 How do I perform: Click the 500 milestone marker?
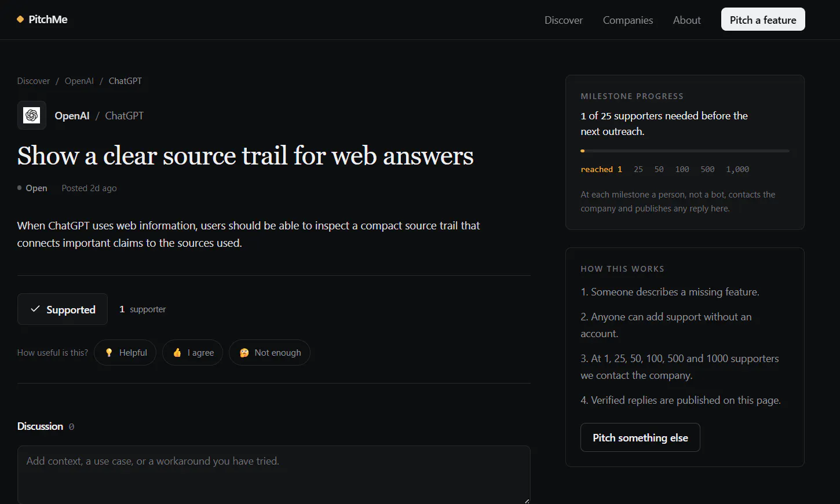(707, 169)
